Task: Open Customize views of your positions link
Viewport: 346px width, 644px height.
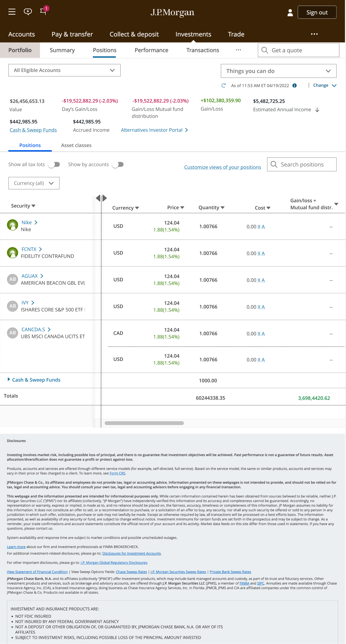Action: point(222,167)
